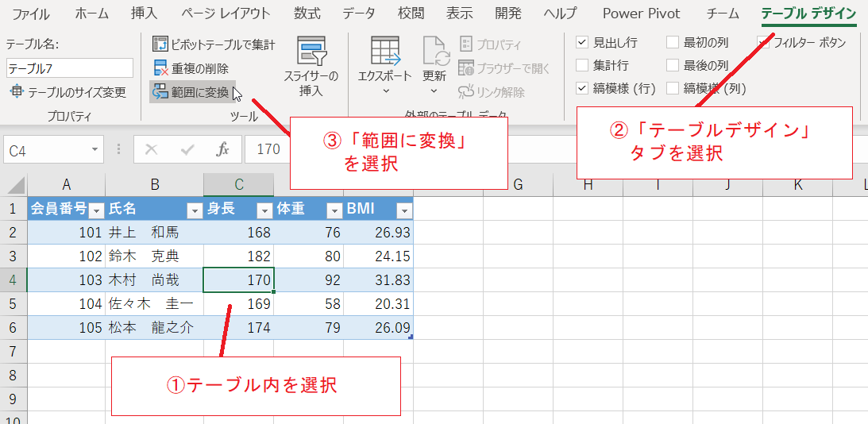Click テーブルのサイズ変更 button
The width and height of the screenshot is (868, 424).
pyautogui.click(x=68, y=92)
